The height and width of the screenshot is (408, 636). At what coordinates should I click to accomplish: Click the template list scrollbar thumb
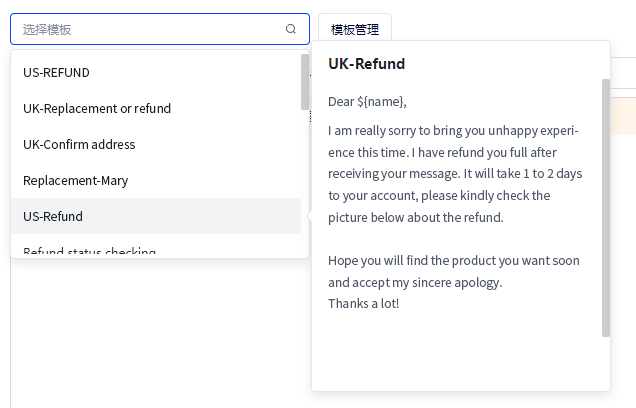pyautogui.click(x=304, y=82)
